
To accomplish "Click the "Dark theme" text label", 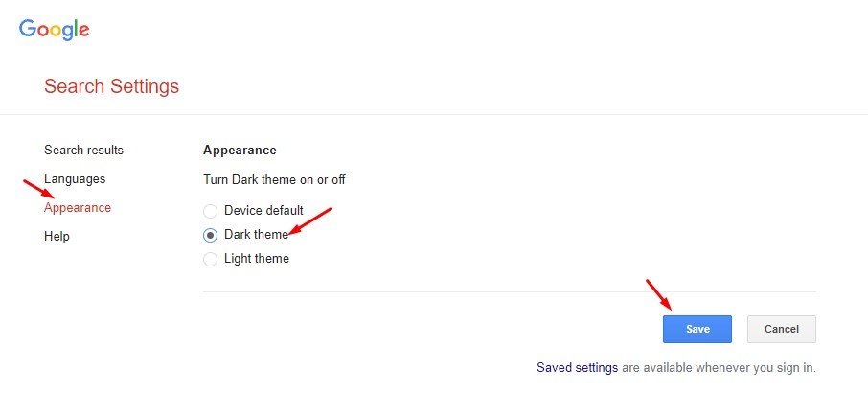I will [x=257, y=234].
